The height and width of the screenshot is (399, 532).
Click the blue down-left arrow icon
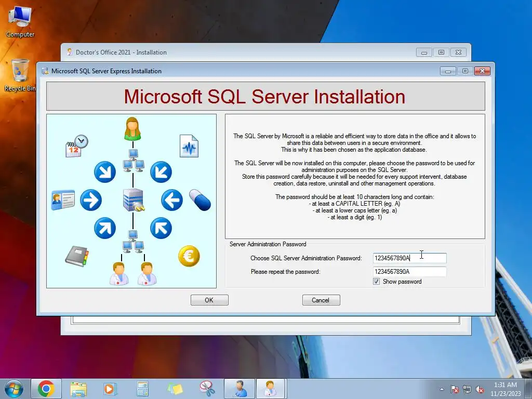coord(161,172)
